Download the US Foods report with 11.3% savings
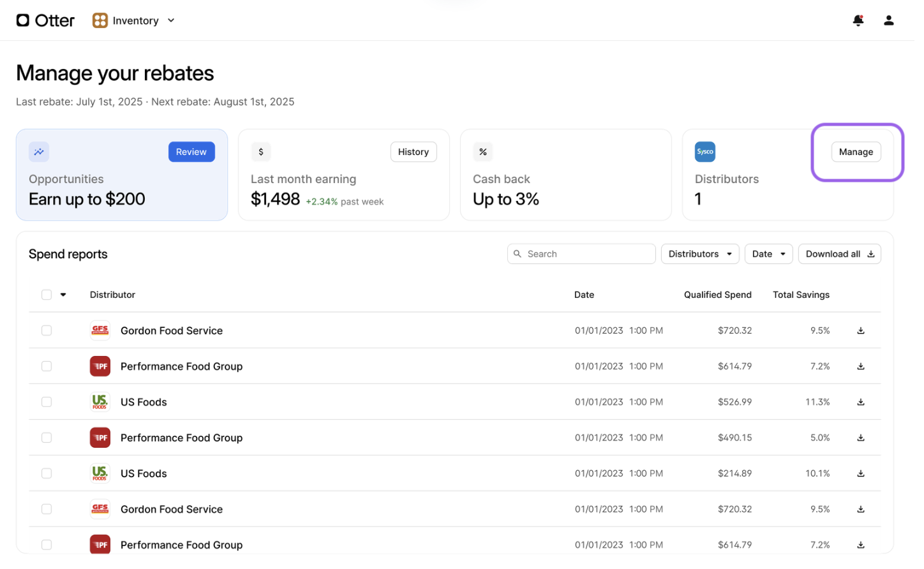The image size is (924, 569). tap(861, 402)
